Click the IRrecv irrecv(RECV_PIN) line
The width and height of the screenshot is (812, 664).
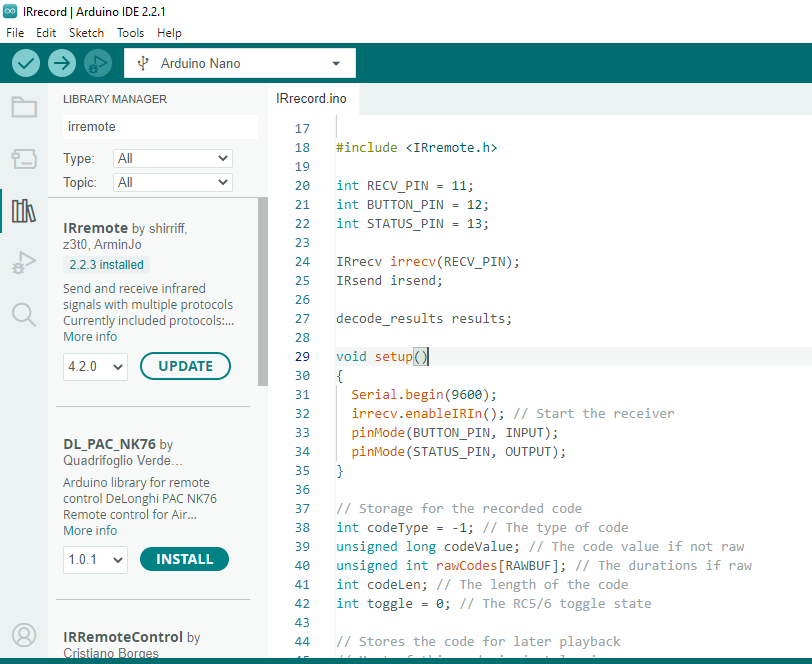[x=428, y=262]
